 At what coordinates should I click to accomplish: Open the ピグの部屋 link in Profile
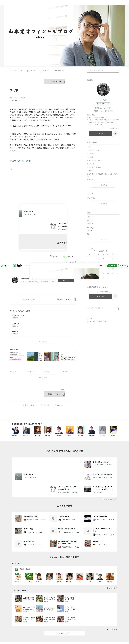coord(109,111)
